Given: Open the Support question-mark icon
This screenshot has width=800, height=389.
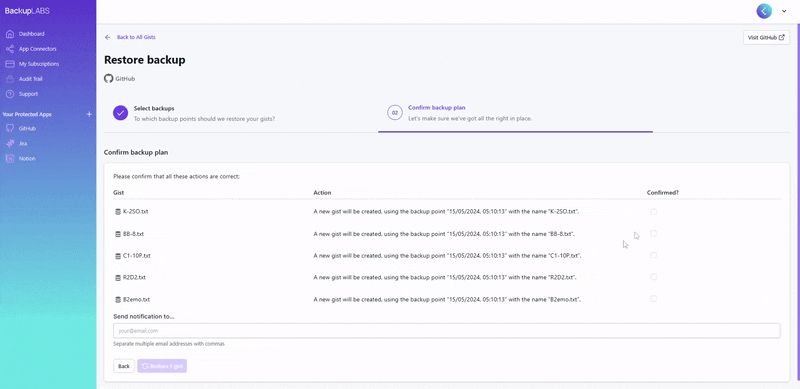Looking at the screenshot, I should pos(9,94).
